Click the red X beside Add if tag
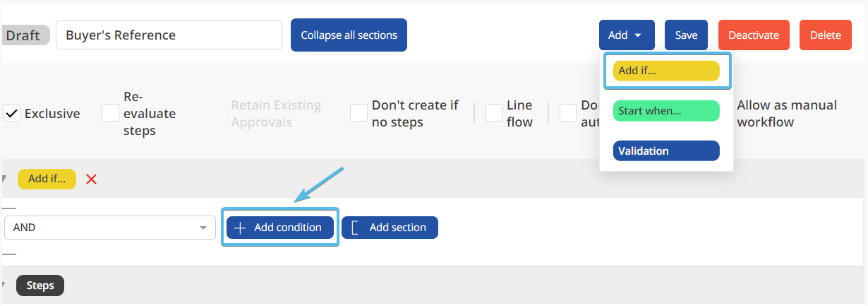This screenshot has height=306, width=868. point(91,180)
